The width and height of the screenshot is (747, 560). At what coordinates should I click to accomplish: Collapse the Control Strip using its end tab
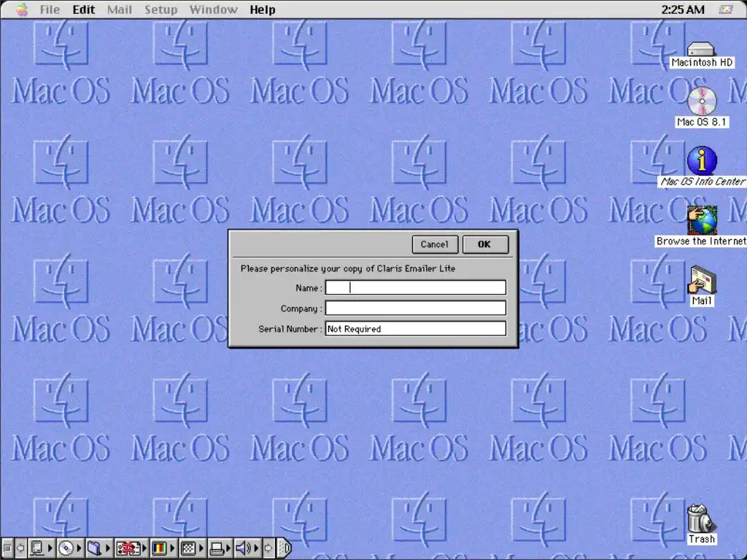285,548
